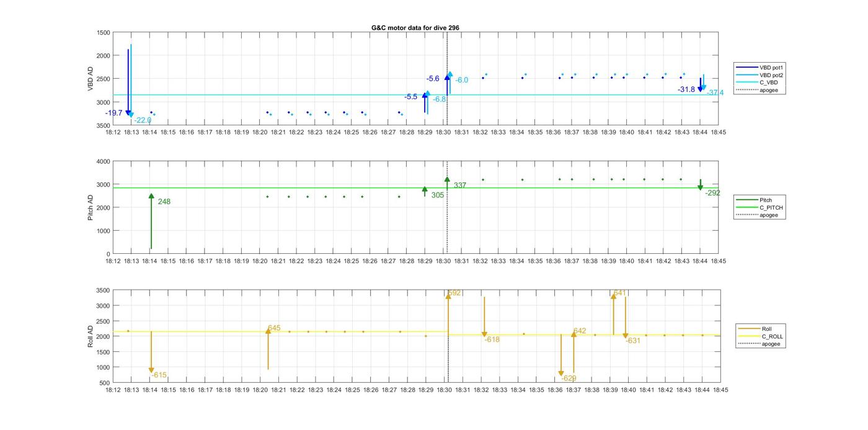
Task: Click the 'Roll AD' y-axis label
Action: (91, 336)
